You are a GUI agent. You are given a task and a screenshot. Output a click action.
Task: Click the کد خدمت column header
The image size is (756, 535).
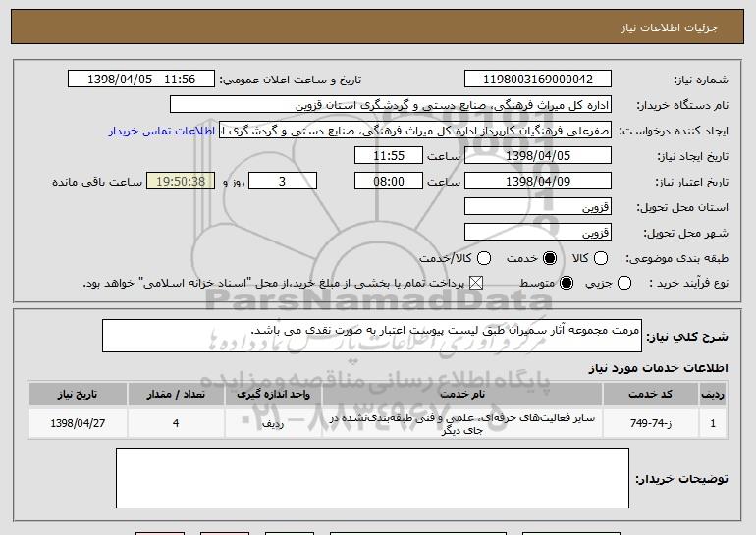point(650,394)
